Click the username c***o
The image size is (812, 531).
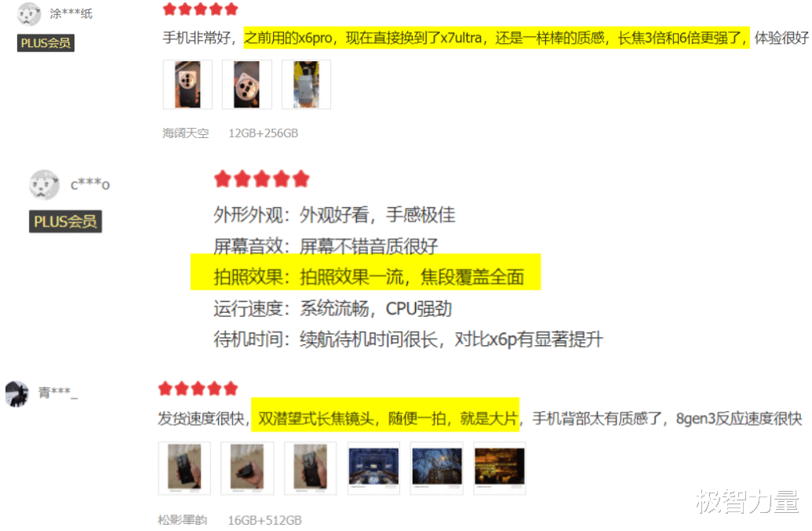[x=90, y=184]
